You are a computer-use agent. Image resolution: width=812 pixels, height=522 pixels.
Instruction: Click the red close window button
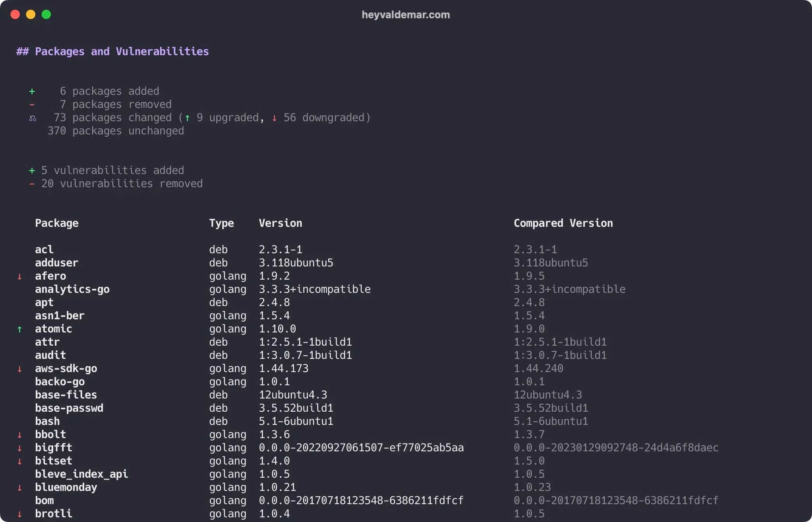(15, 14)
